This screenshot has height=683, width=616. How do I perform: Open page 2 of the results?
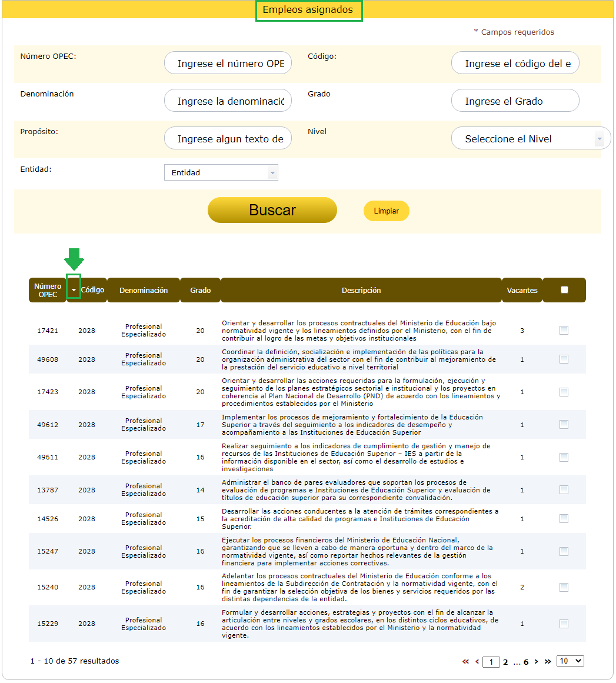point(505,662)
